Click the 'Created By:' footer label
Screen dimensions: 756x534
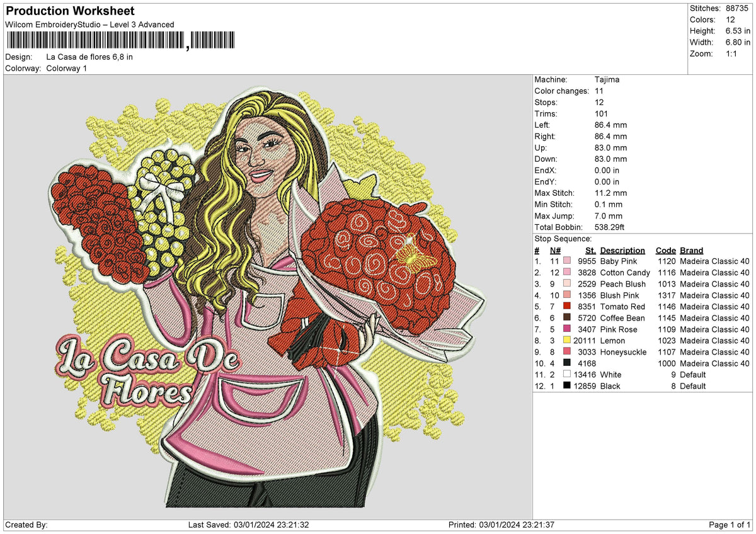pyautogui.click(x=26, y=525)
